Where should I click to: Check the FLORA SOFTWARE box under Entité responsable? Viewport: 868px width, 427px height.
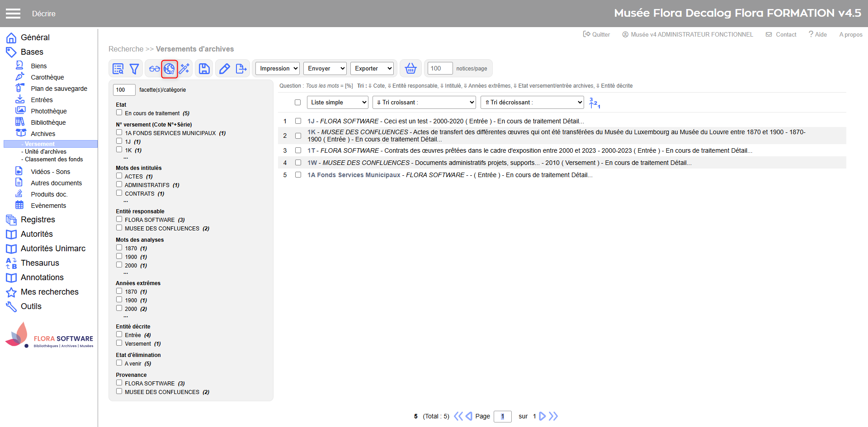pyautogui.click(x=119, y=219)
